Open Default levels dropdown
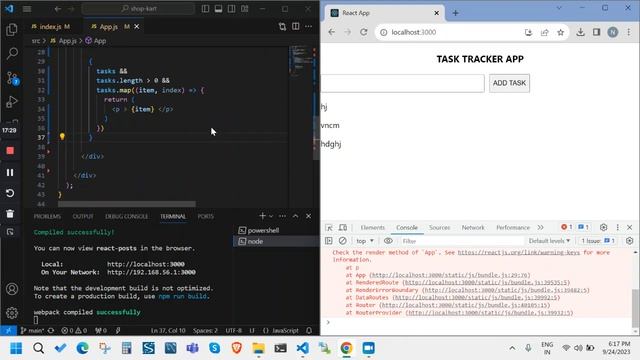Screen dimensions: 640x360 click(549, 241)
